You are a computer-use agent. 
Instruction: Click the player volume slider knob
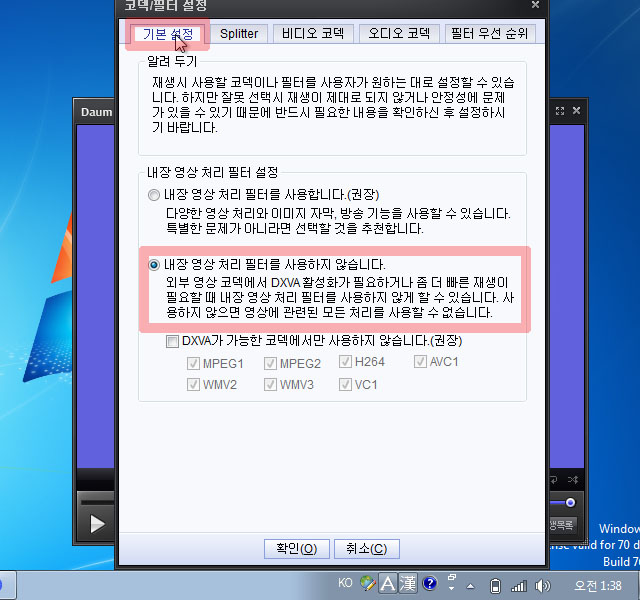[x=571, y=502]
